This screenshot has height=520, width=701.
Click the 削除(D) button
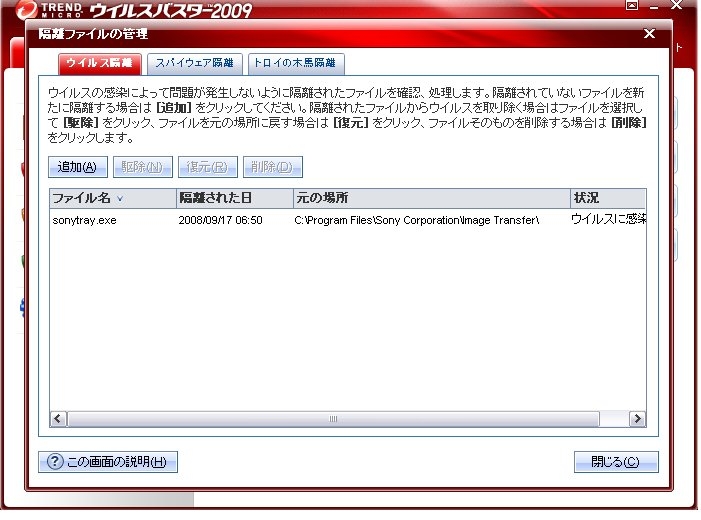click(273, 167)
